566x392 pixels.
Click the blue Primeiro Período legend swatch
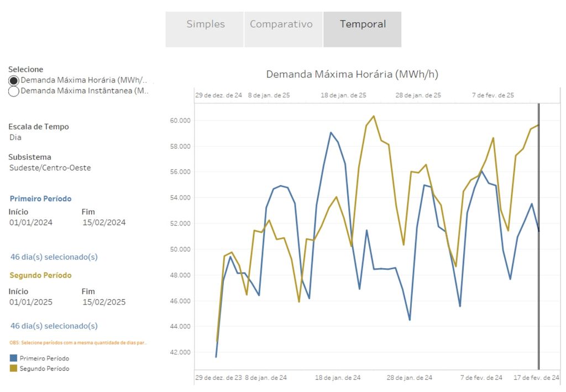(13, 358)
